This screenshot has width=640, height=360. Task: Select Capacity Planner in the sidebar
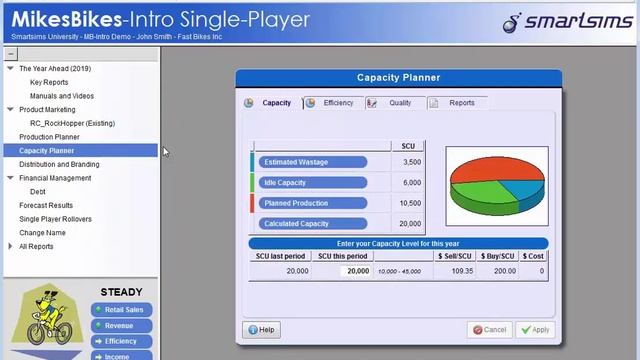point(80,151)
